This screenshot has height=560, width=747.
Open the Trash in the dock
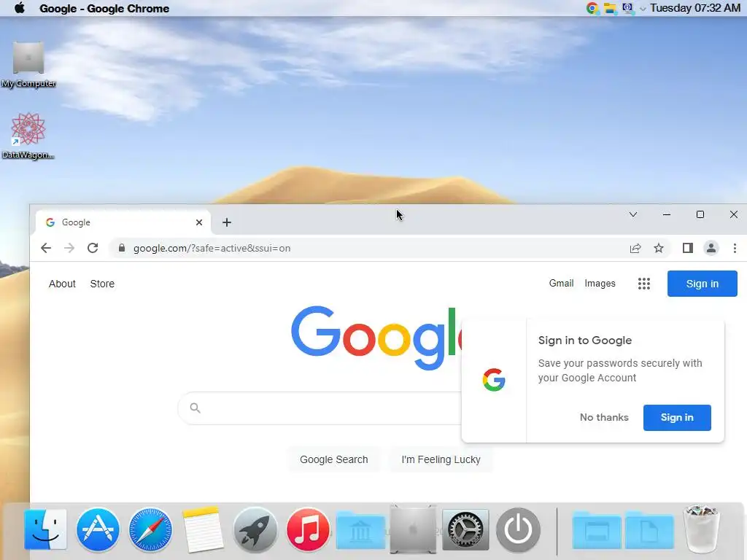click(x=701, y=529)
